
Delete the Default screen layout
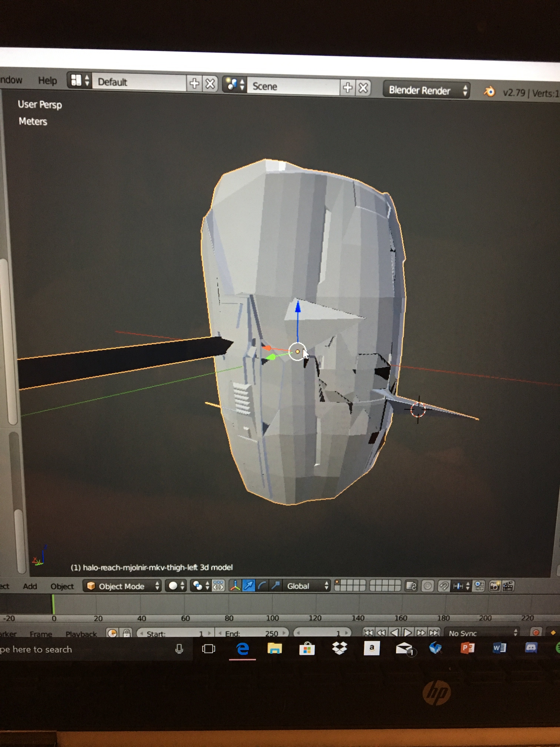[x=210, y=84]
